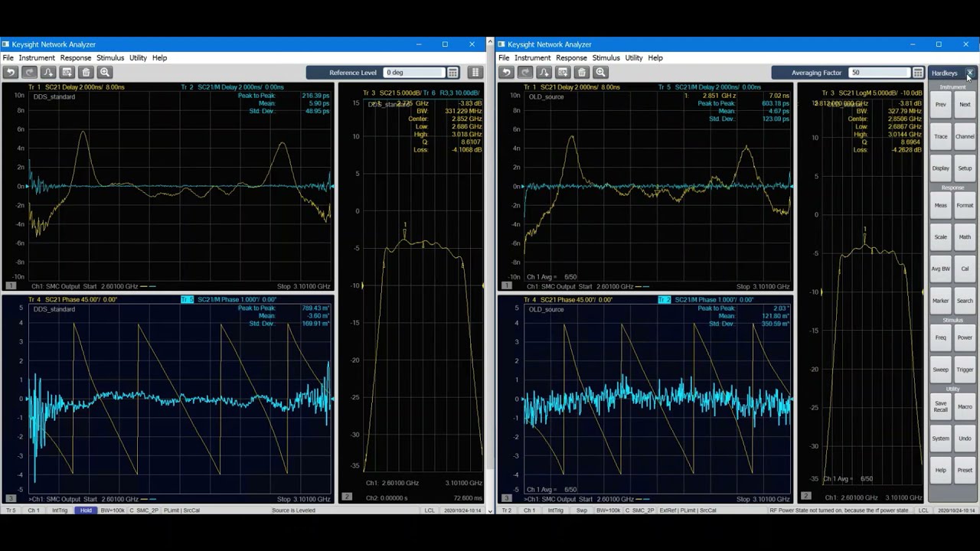Click the Setup hardkey button
Image resolution: width=980 pixels, height=551 pixels.
(965, 168)
